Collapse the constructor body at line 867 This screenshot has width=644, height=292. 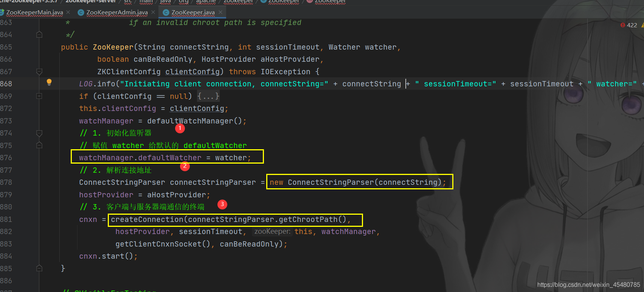(x=39, y=72)
